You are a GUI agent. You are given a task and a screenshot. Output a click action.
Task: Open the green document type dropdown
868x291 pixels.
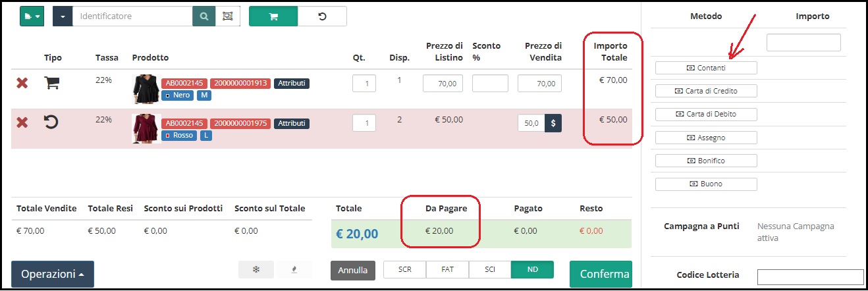[32, 16]
